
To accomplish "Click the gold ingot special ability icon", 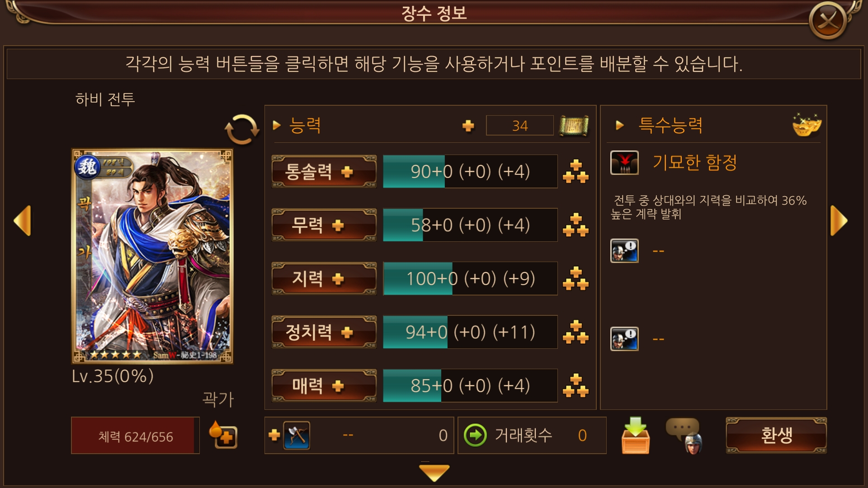I will pos(807,125).
